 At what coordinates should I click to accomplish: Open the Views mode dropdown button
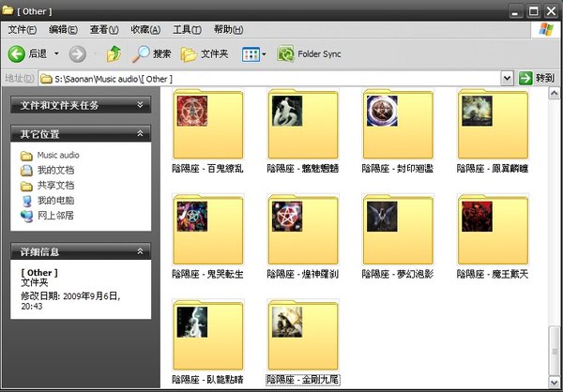[254, 54]
